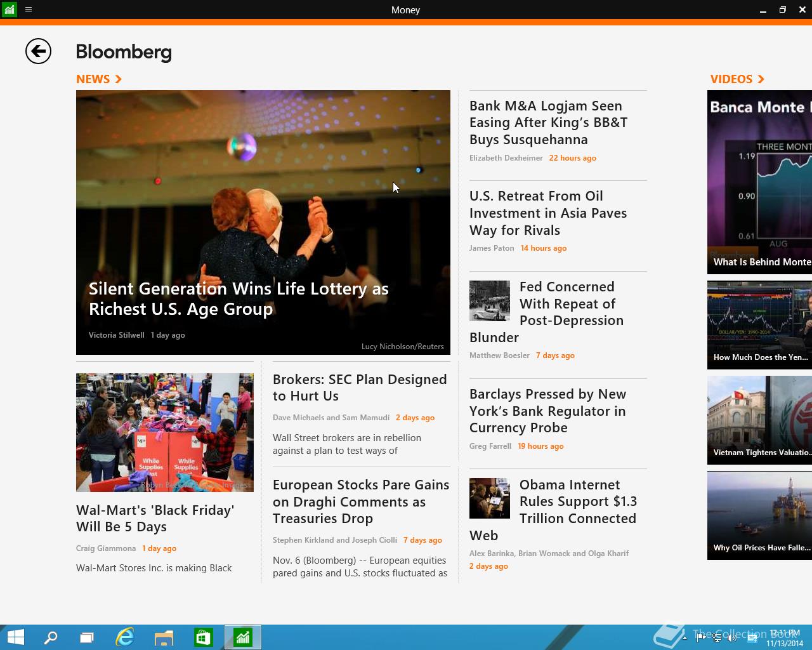This screenshot has width=812, height=650.
Task: Click the '22 hours ago' timestamp
Action: [x=573, y=158]
